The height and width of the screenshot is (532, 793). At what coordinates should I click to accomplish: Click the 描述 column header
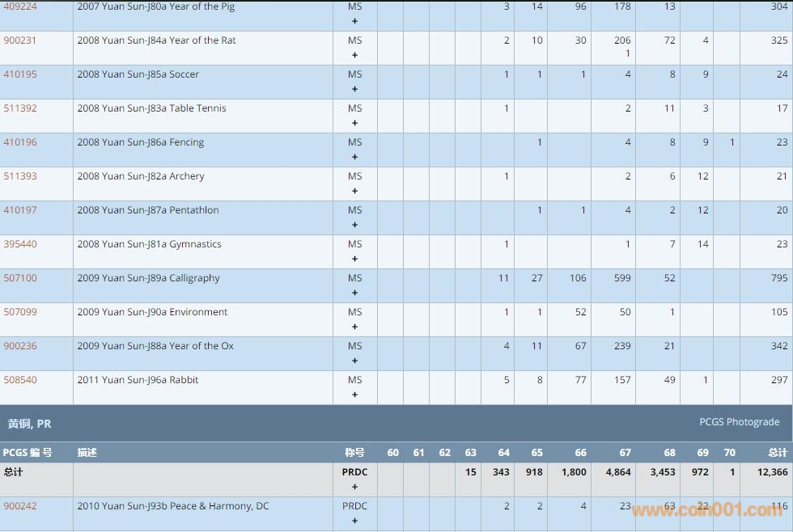(87, 453)
